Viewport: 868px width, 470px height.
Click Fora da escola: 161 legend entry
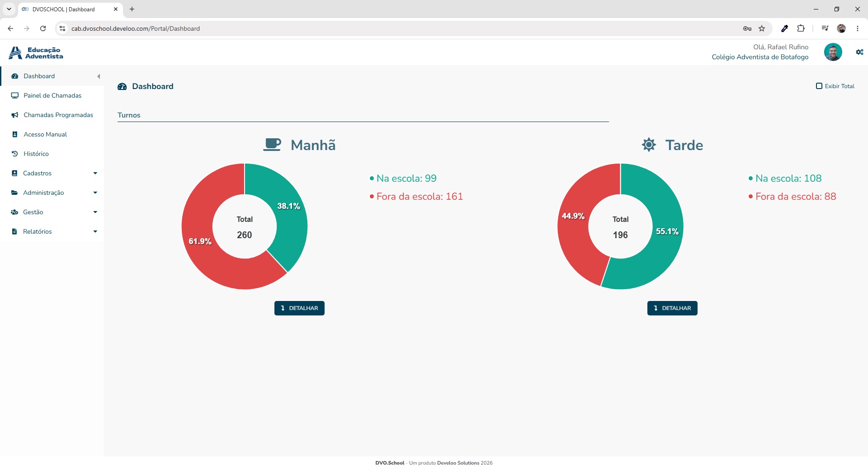pos(416,197)
